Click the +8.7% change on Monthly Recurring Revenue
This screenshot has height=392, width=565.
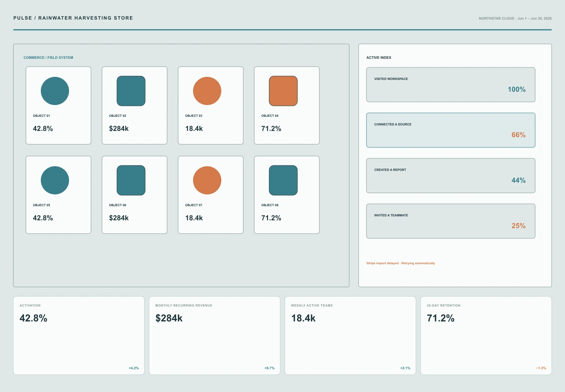[270, 368]
